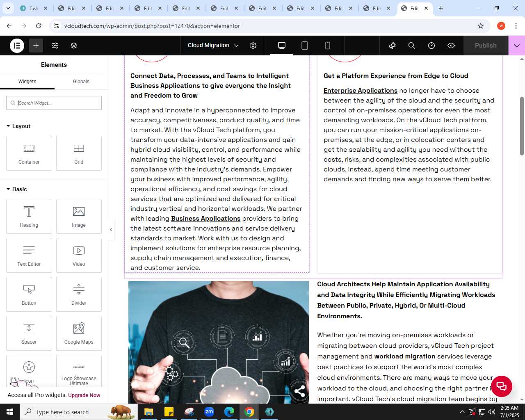This screenshot has width=525, height=420.
Task: Click the Upgrade Now link
Action: 84,395
